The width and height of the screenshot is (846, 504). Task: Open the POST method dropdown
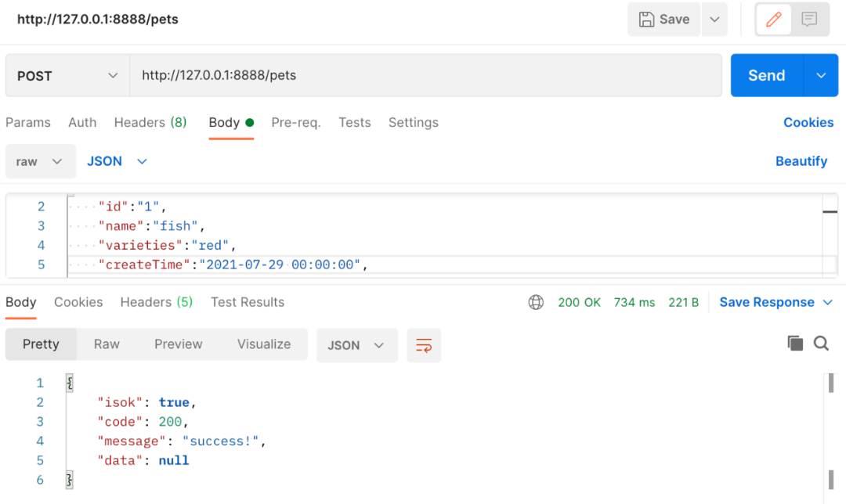[67, 76]
